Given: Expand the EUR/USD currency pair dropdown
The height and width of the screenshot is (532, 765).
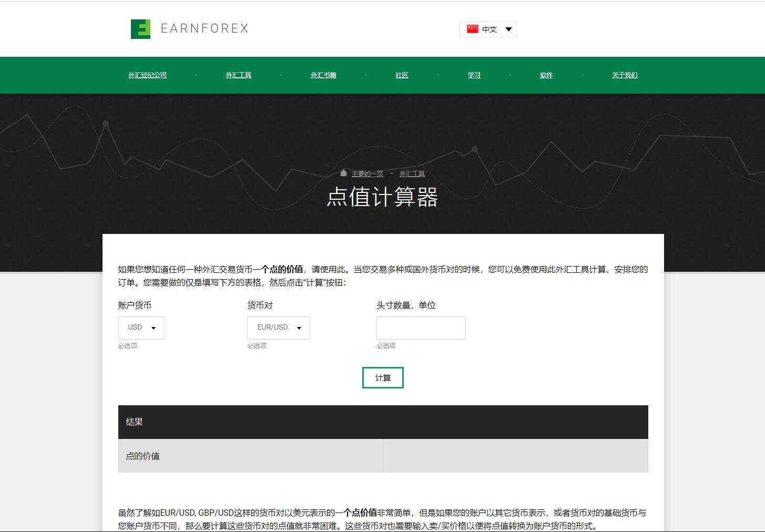Looking at the screenshot, I should point(278,328).
